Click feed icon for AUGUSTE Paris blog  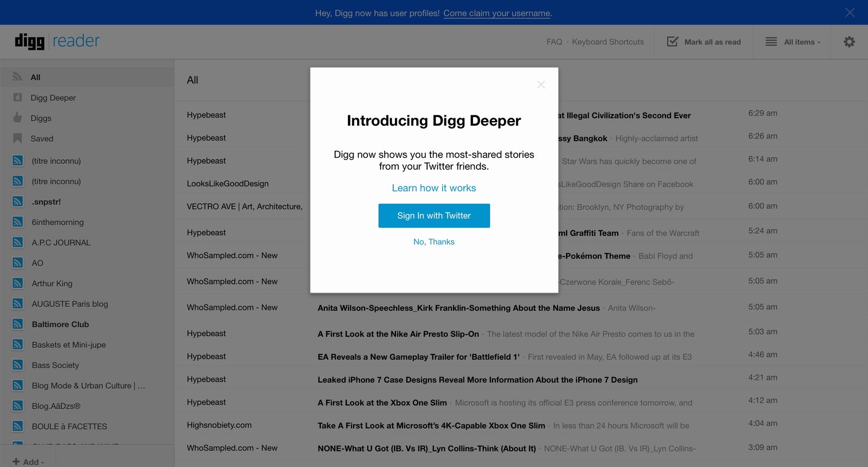point(18,303)
